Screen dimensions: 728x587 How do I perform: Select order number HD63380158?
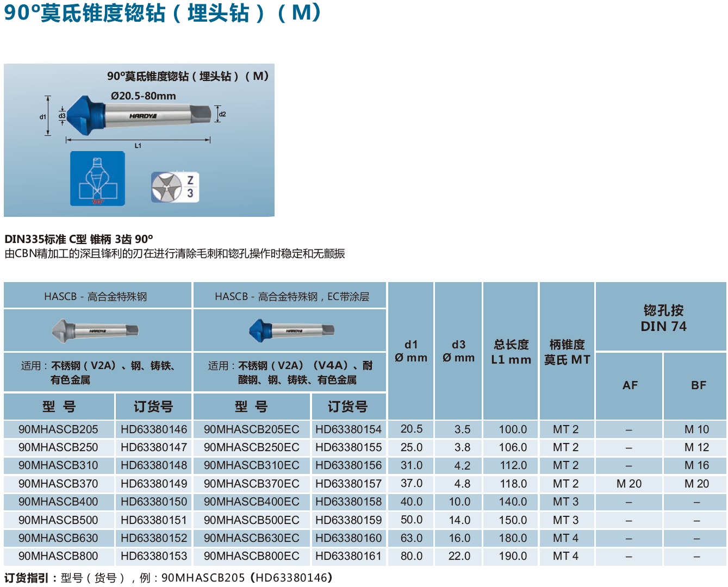(x=349, y=502)
